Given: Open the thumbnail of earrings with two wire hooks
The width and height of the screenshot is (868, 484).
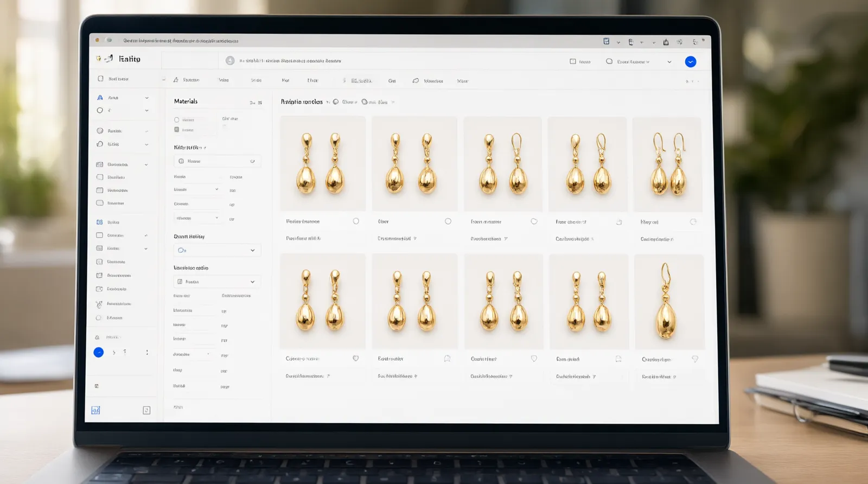Looking at the screenshot, I should pyautogui.click(x=668, y=164).
